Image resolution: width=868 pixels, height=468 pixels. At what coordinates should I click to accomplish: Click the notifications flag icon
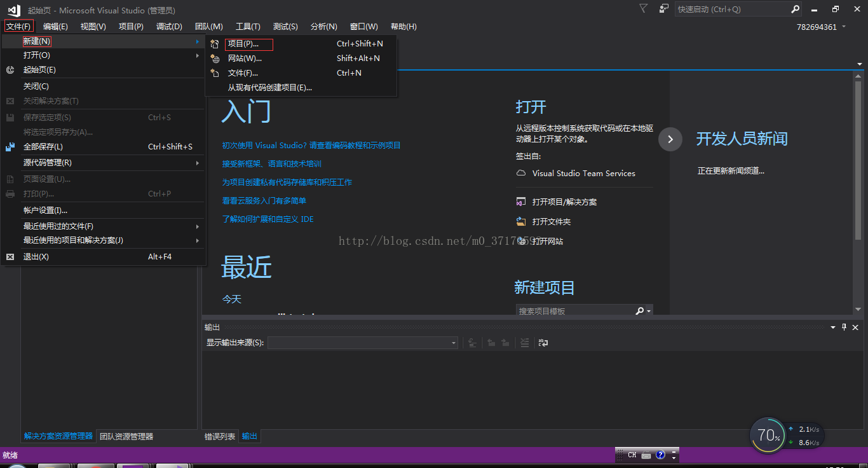pyautogui.click(x=644, y=9)
